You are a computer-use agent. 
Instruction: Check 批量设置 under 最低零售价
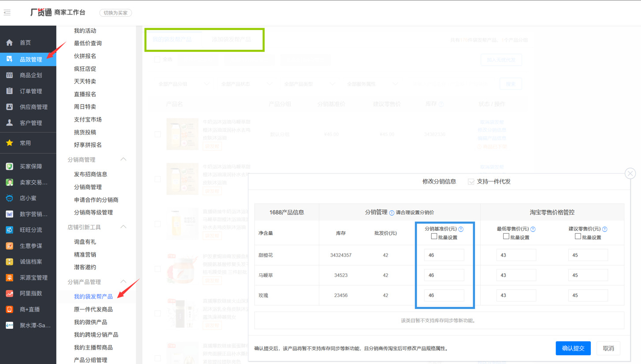506,237
